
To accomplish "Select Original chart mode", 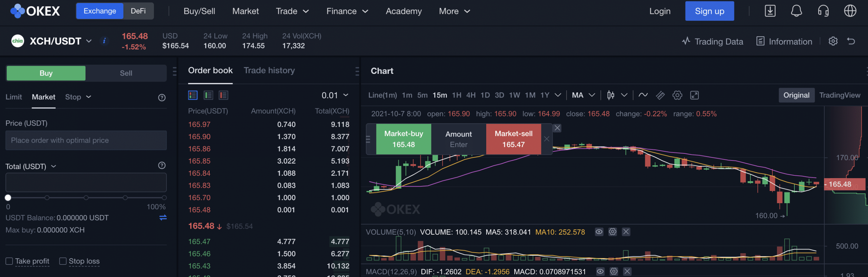I will 796,95.
